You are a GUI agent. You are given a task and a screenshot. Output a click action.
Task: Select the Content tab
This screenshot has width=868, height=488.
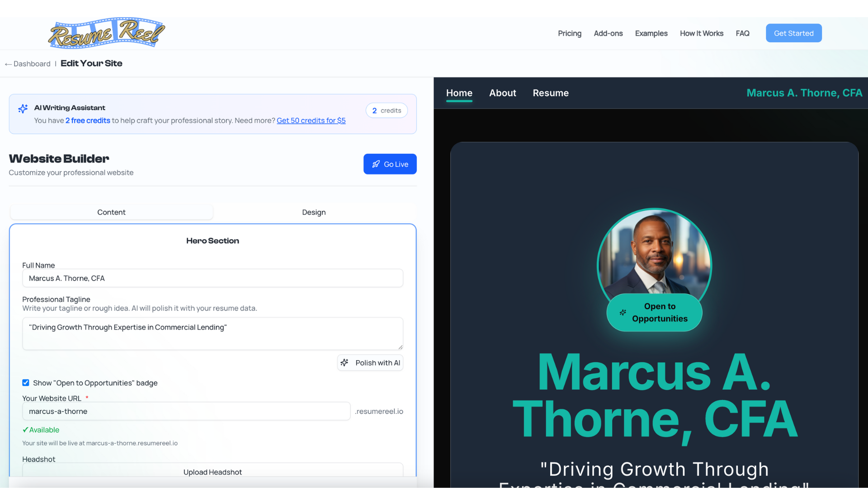coord(111,212)
